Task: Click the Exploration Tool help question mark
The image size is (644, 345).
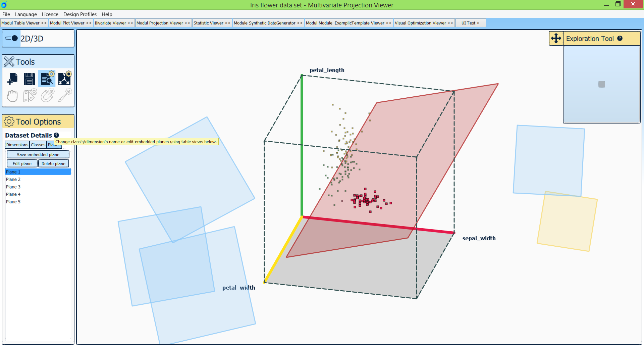Action: [620, 39]
